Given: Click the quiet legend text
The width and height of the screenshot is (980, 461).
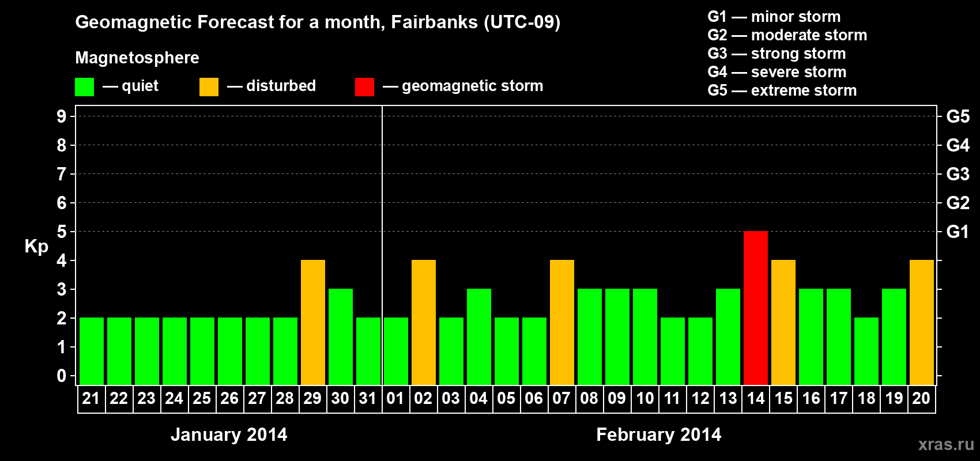Looking at the screenshot, I should 140,86.
